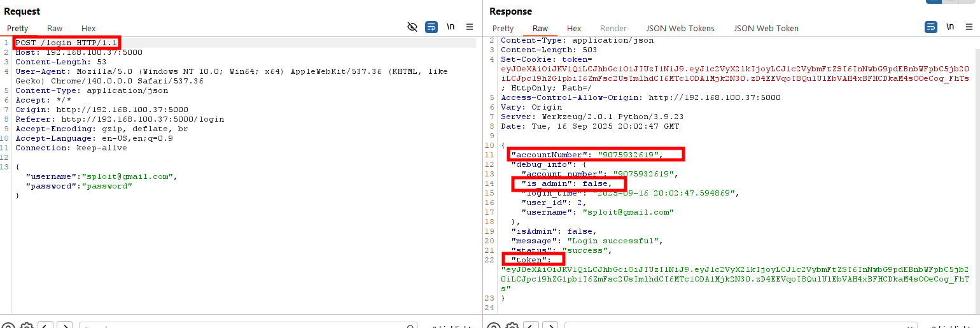Image resolution: width=980 pixels, height=328 pixels.
Task: Open the Response panel hamburger menu
Action: coord(969,27)
